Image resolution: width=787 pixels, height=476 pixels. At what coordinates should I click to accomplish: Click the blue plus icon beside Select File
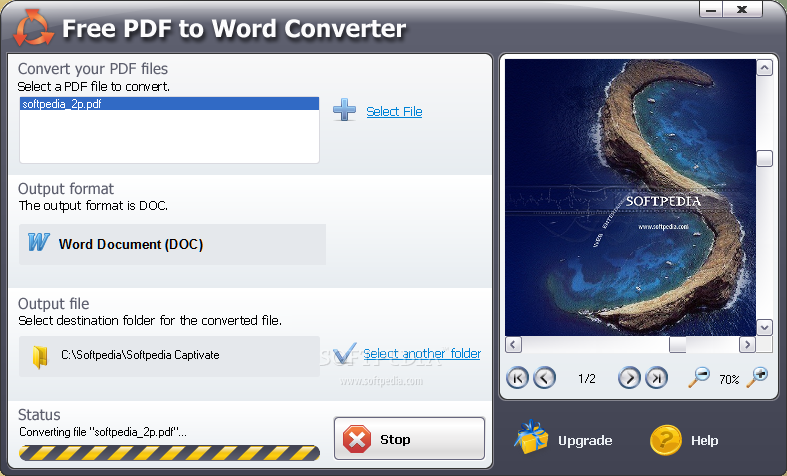344,110
